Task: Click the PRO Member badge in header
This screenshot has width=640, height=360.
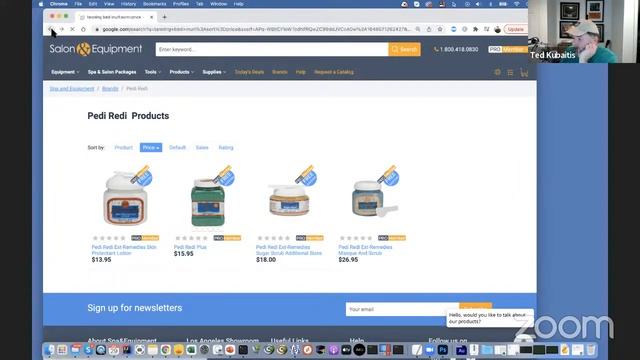Action: (x=507, y=49)
